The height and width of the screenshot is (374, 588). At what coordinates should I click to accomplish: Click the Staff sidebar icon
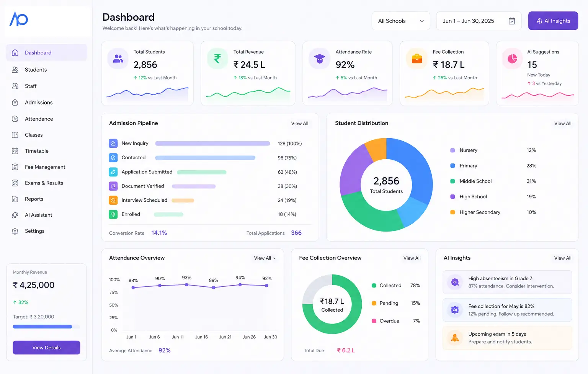15,86
